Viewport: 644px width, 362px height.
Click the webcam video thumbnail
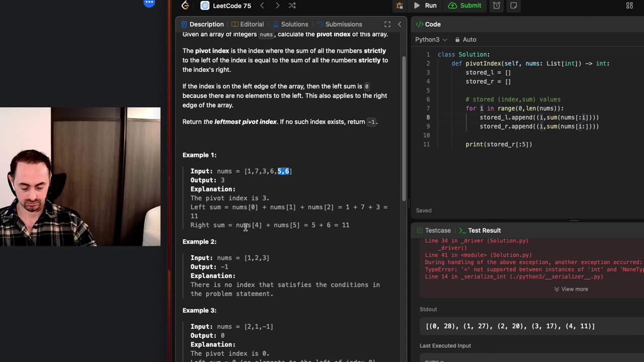tap(80, 176)
